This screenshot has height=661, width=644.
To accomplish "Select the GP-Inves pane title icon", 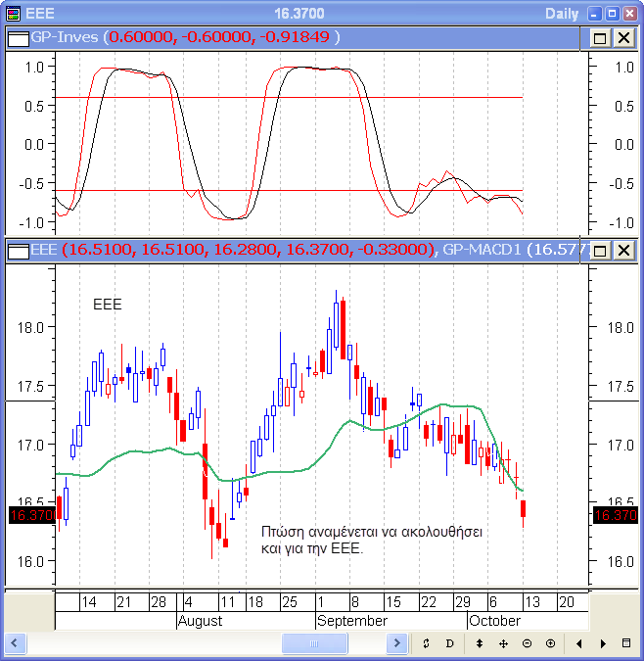I will click(17, 37).
